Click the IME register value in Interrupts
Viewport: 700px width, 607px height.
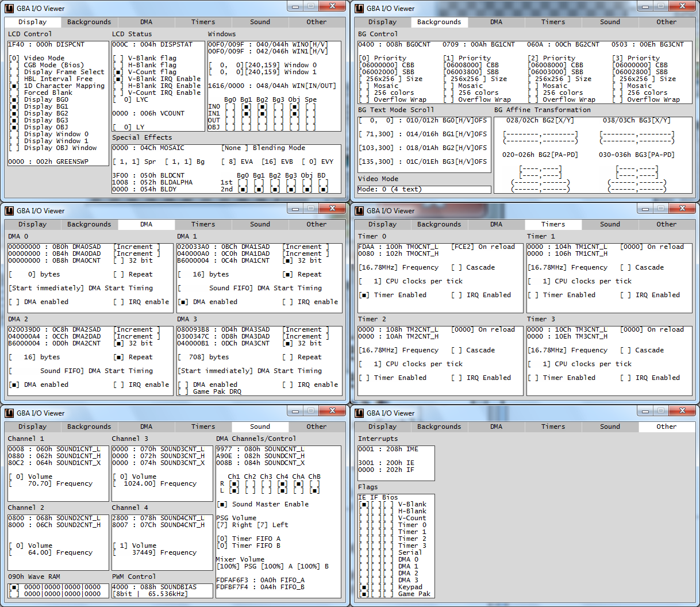[x=366, y=449]
